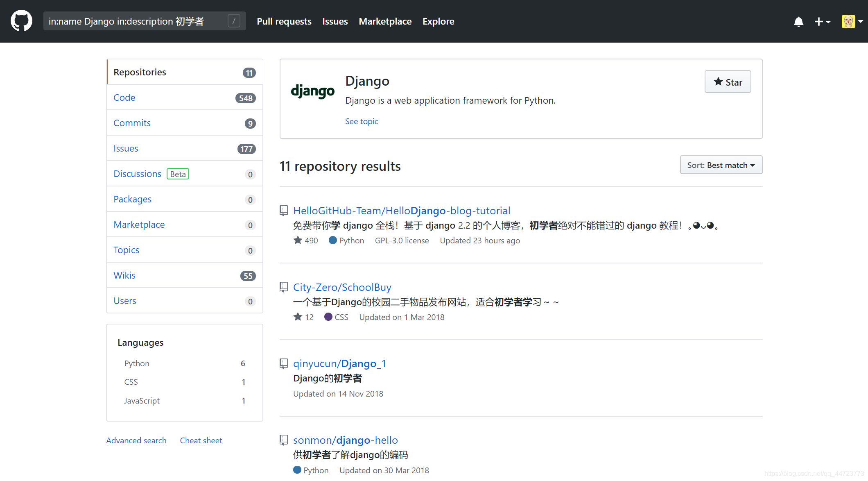868x481 pixels.
Task: Click the Django topic logo
Action: tap(312, 91)
